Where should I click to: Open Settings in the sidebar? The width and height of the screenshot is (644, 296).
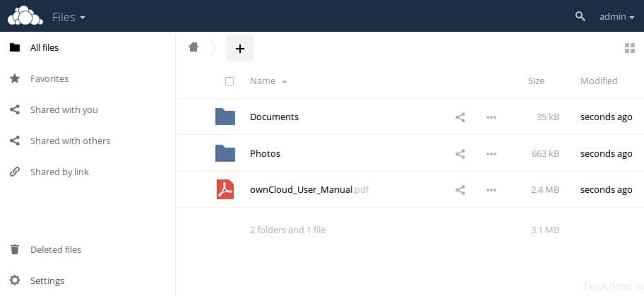[x=47, y=281]
